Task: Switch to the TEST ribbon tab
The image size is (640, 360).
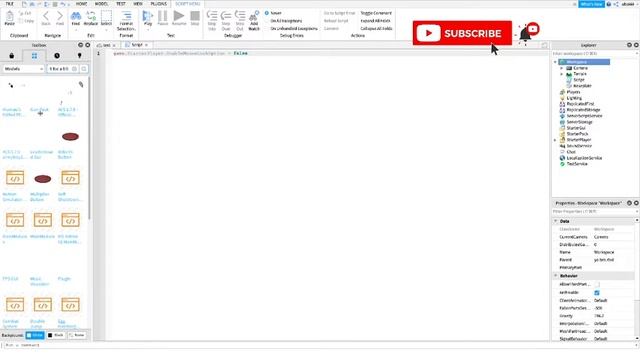Action: (x=121, y=4)
